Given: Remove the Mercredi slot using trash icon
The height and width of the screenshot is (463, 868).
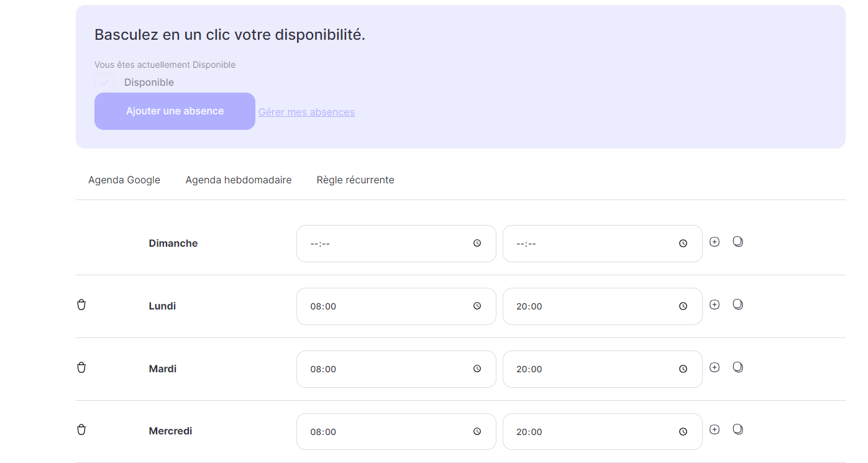Looking at the screenshot, I should 81,429.
